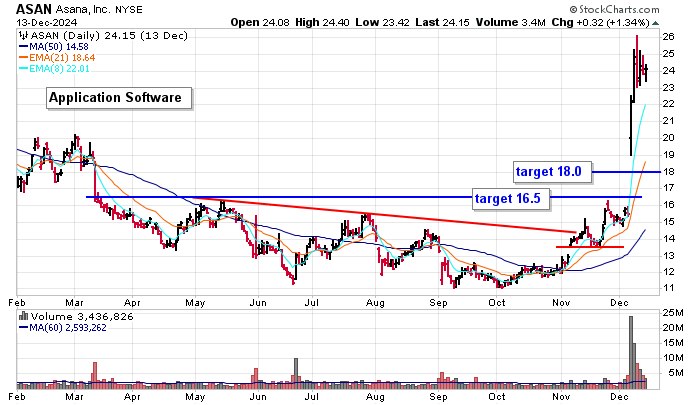The width and height of the screenshot is (700, 405).
Task: Click the short red support line near 13.5
Action: (x=589, y=247)
